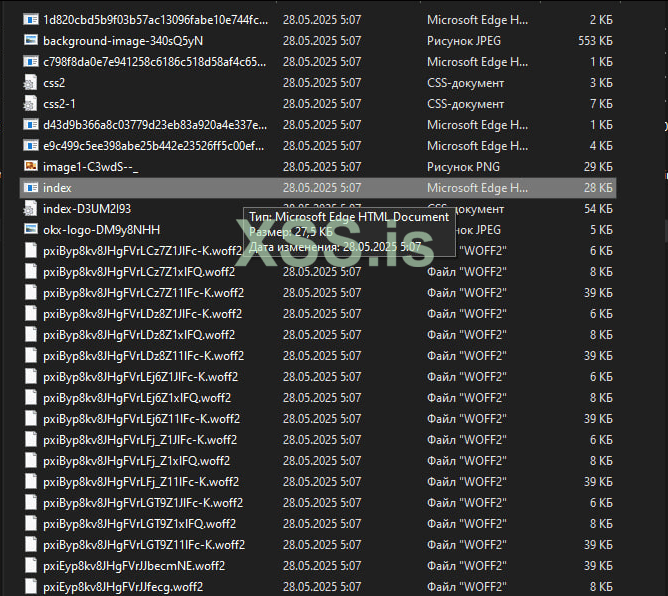The image size is (668, 596).
Task: Click the 29 КБ size cell
Action: click(x=598, y=167)
